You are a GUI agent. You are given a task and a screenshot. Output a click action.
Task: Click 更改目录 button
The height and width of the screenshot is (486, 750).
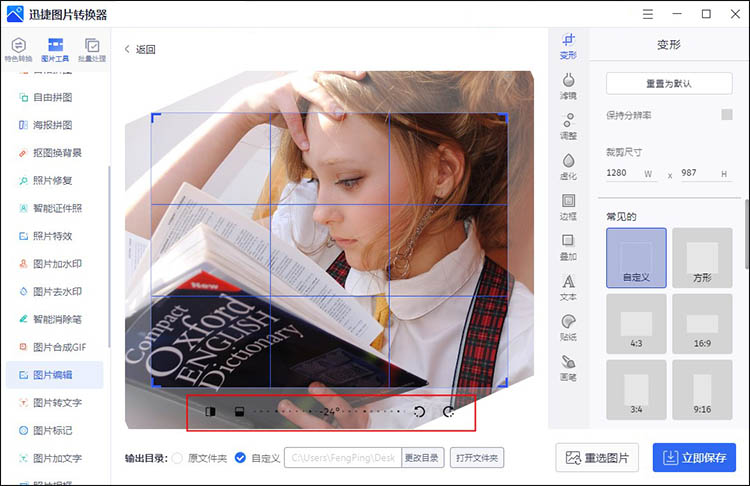[422, 458]
